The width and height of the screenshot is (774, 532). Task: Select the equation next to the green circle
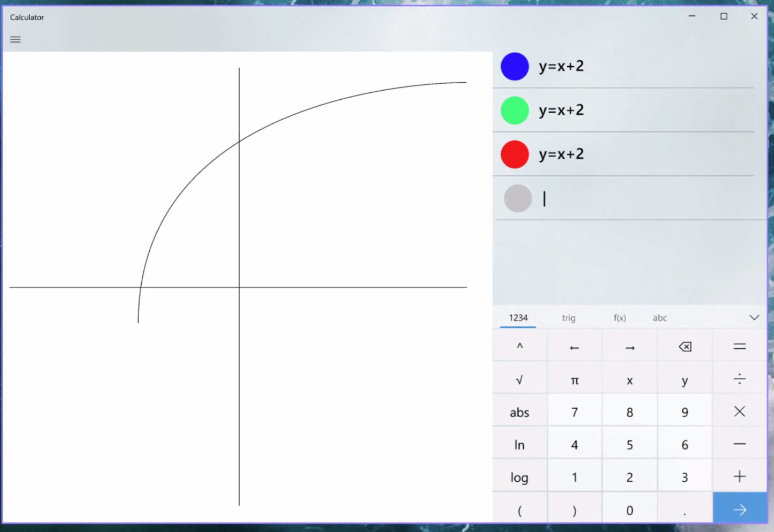(x=561, y=110)
